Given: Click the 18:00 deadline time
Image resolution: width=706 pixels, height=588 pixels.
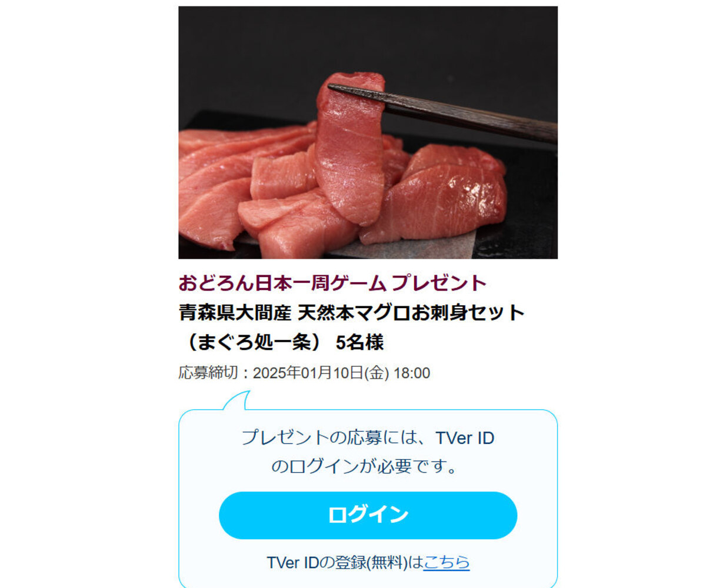Looking at the screenshot, I should pos(412,373).
